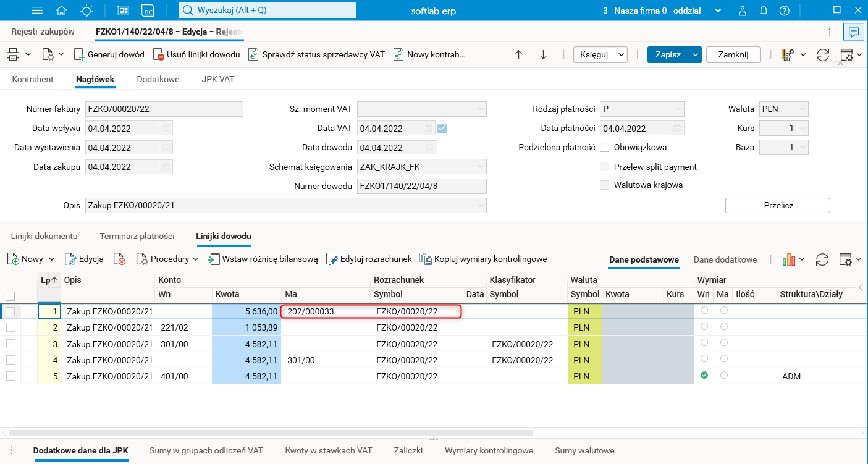The width and height of the screenshot is (868, 464).
Task: Expand the Schemat księgowania combo box
Action: [x=481, y=167]
